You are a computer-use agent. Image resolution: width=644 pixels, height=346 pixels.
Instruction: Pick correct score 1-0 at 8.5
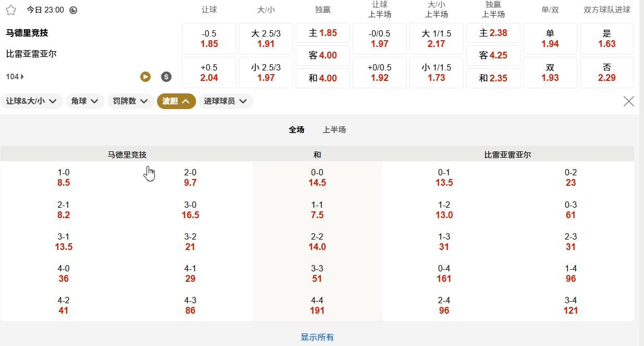64,177
